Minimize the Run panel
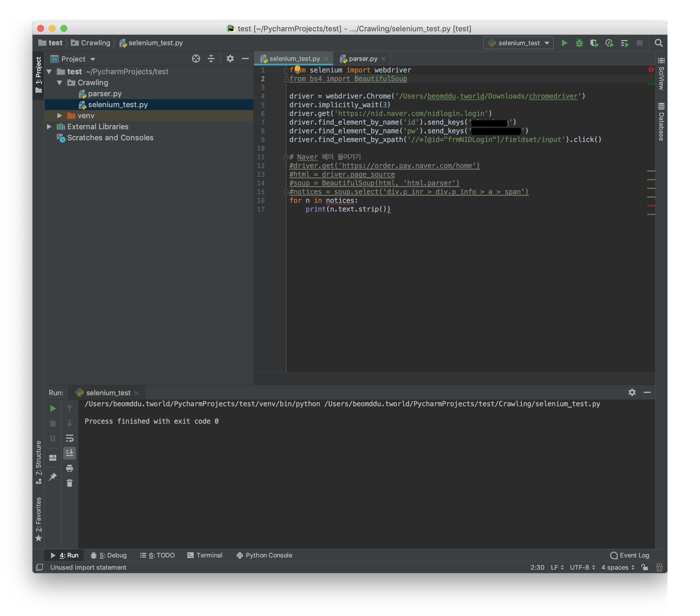The height and width of the screenshot is (616, 700). tap(647, 392)
